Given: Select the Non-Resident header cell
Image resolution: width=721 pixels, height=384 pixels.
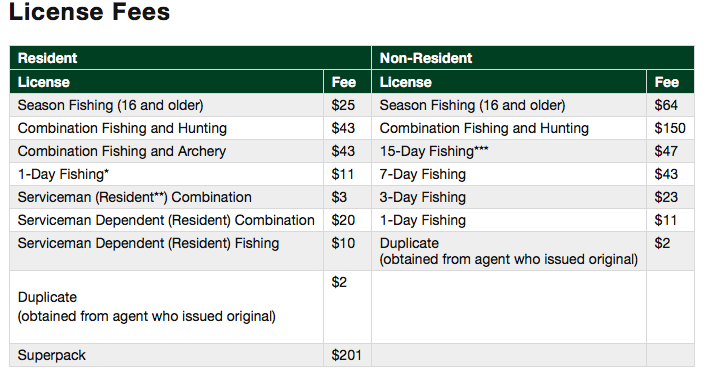Looking at the screenshot, I should click(x=532, y=58).
